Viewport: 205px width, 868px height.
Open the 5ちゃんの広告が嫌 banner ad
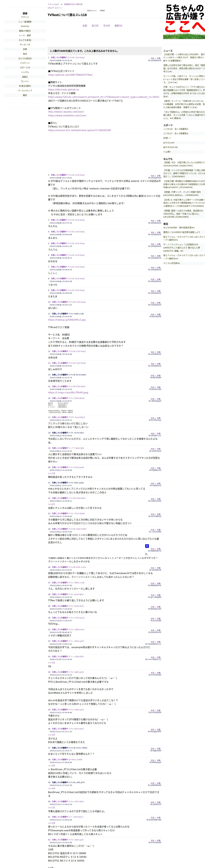pyautogui.click(x=184, y=21)
